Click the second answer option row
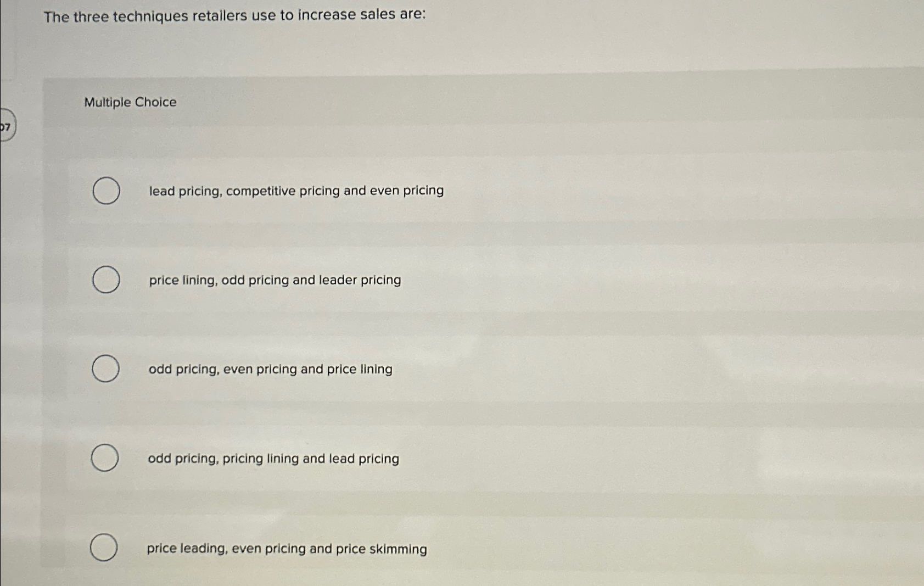 click(247, 280)
